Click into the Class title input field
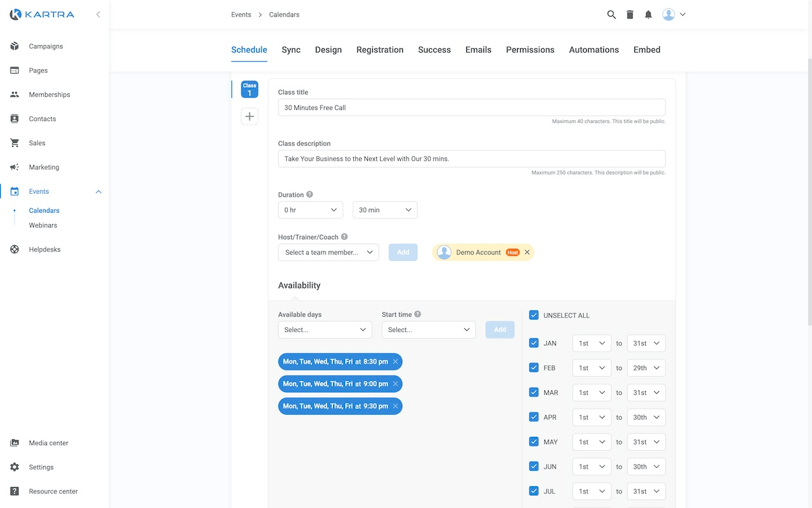 pyautogui.click(x=471, y=107)
